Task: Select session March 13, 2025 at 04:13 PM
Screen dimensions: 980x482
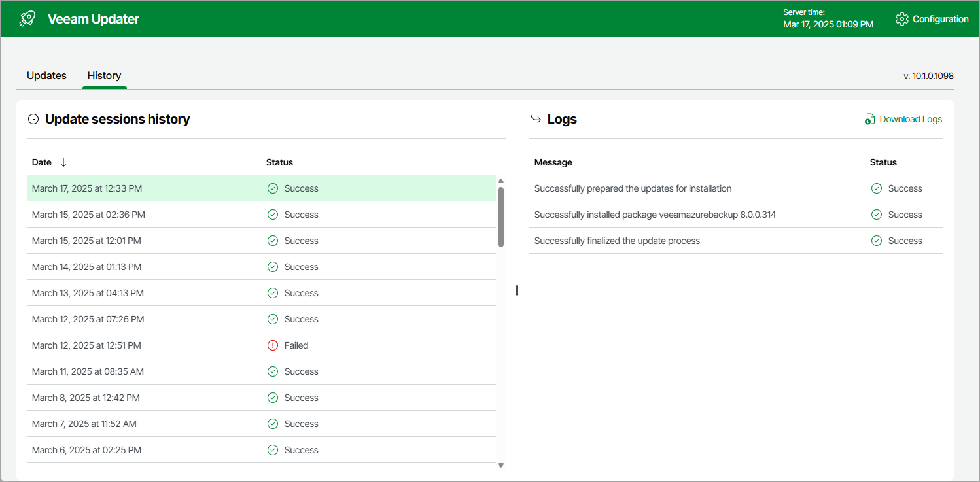Action: click(x=261, y=293)
